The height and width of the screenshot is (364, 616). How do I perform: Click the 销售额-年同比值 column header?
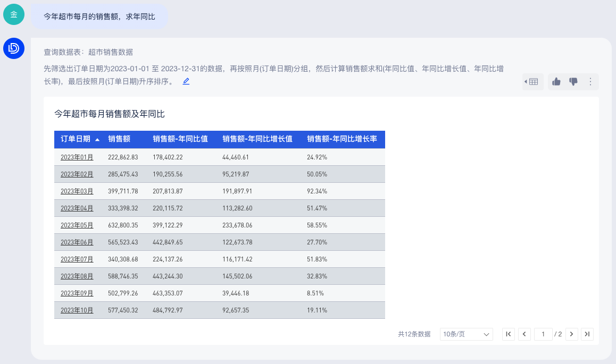(x=180, y=139)
